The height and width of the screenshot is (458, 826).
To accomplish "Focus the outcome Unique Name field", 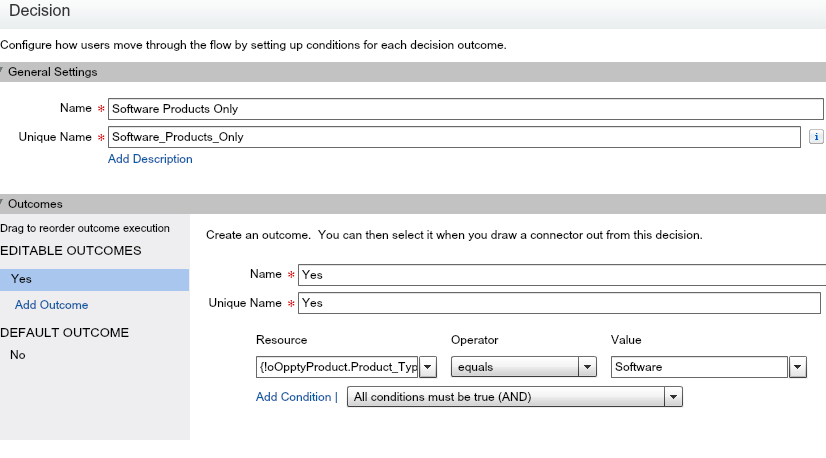I will tap(562, 303).
